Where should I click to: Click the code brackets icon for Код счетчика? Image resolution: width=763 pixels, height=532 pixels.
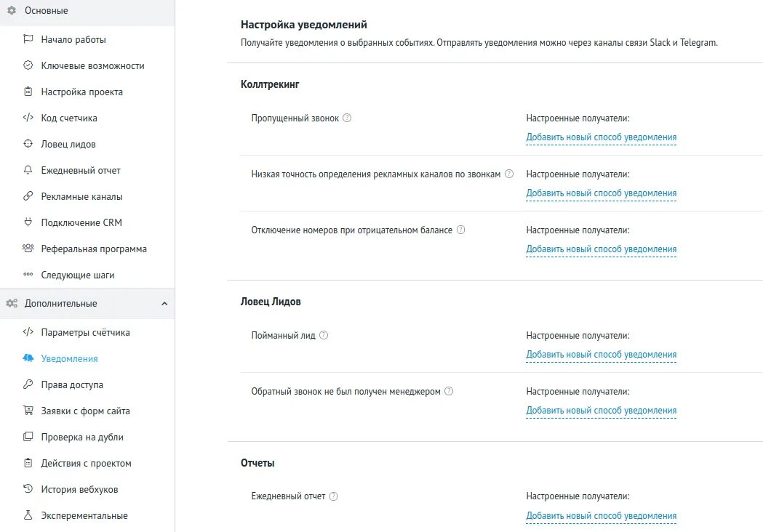click(x=28, y=117)
